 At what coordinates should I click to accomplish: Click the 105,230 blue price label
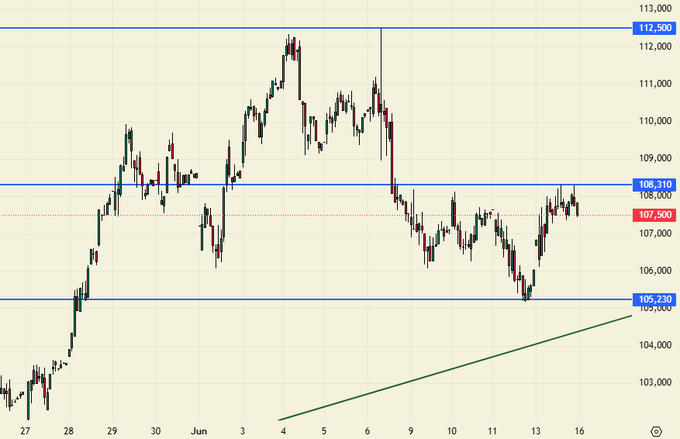(x=655, y=299)
